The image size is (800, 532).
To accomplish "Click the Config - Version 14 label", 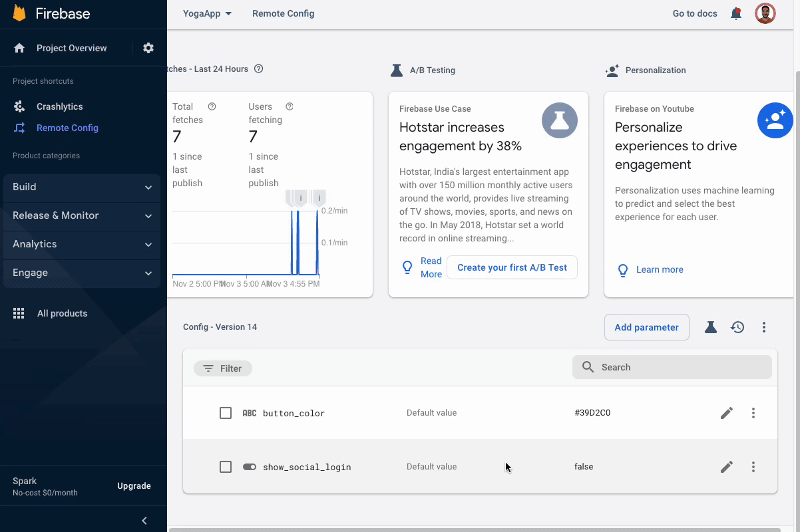I will tap(220, 327).
